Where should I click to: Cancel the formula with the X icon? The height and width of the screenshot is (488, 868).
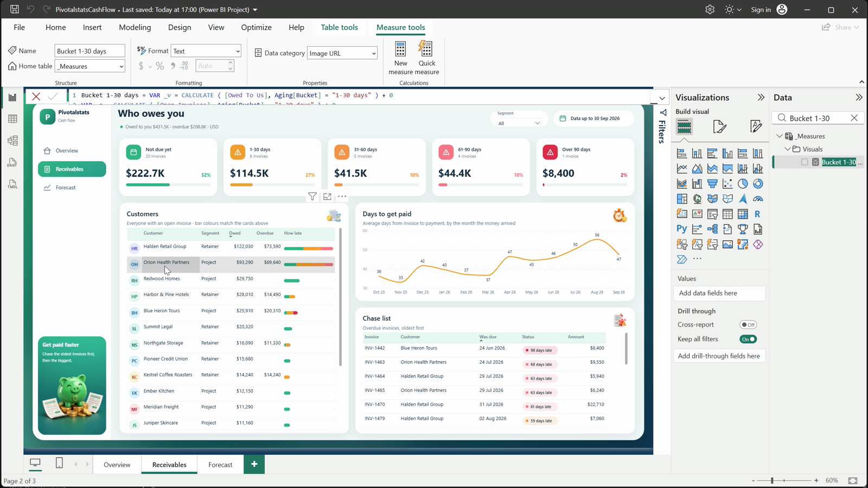point(36,97)
